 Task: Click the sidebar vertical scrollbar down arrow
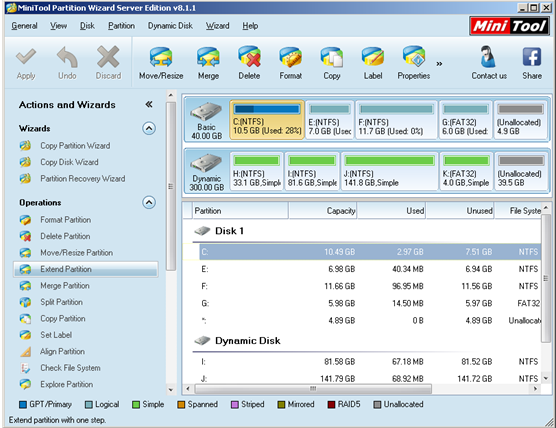pyautogui.click(x=171, y=390)
